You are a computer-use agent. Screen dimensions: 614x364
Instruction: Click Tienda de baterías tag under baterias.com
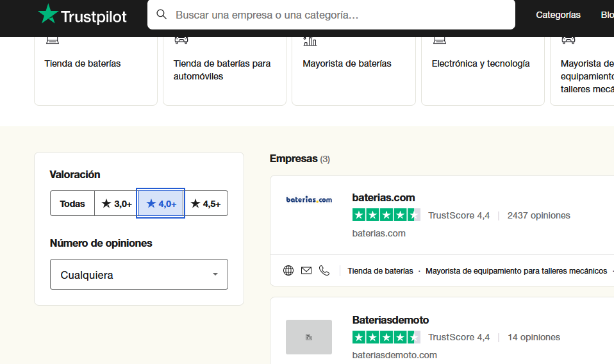(380, 271)
